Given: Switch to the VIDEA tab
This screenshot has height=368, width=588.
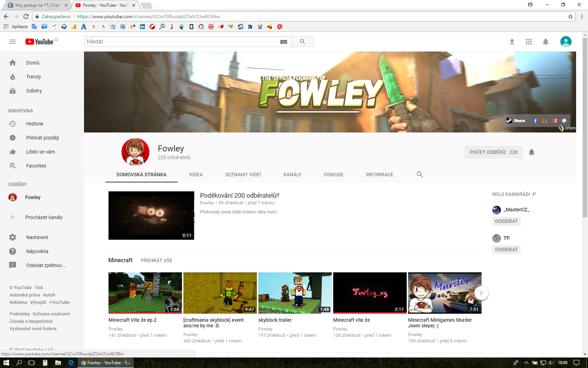Looking at the screenshot, I should (196, 175).
